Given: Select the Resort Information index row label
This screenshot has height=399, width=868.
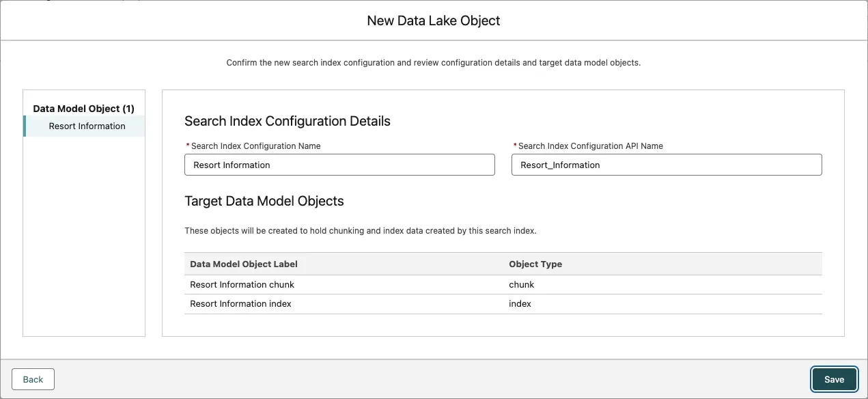Looking at the screenshot, I should [240, 303].
